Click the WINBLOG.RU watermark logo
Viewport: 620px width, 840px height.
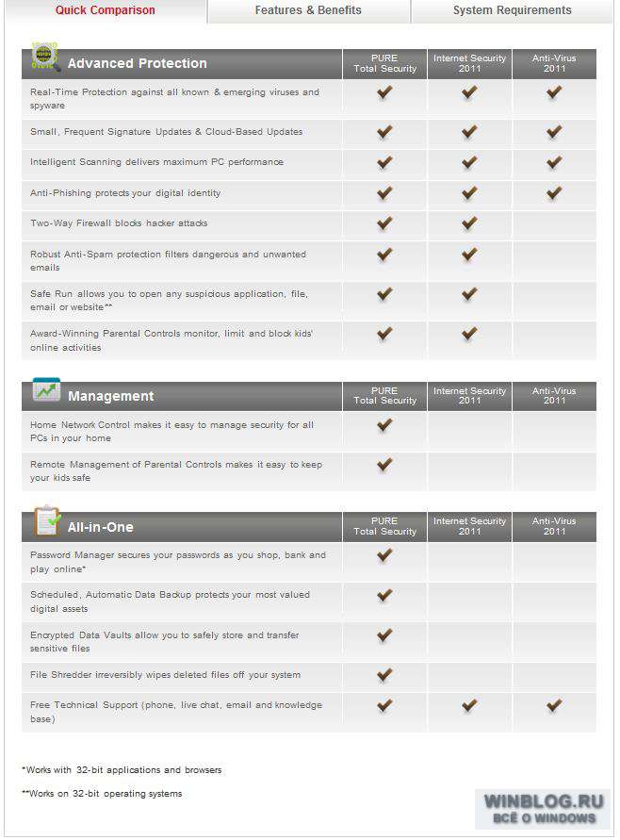[543, 809]
